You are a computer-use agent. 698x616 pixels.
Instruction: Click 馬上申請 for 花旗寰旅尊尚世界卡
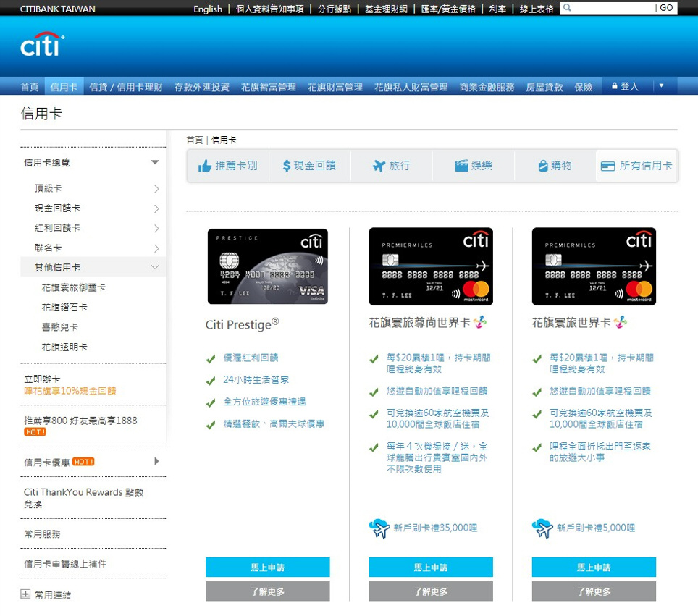pos(431,567)
